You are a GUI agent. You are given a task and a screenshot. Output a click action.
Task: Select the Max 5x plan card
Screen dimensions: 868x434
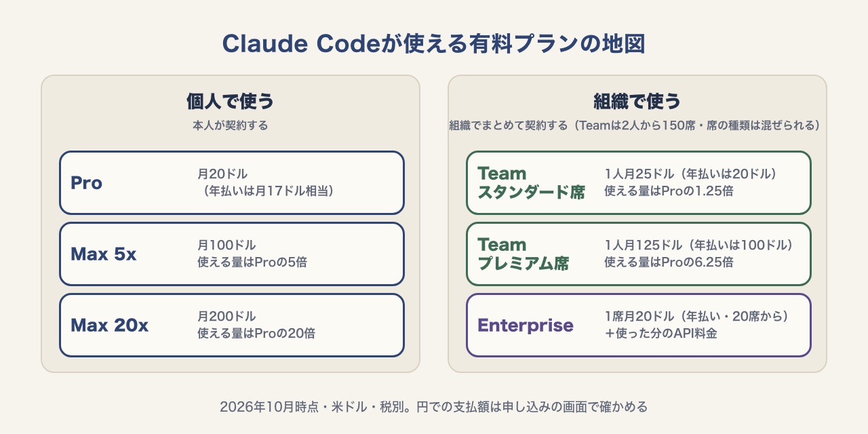[232, 254]
